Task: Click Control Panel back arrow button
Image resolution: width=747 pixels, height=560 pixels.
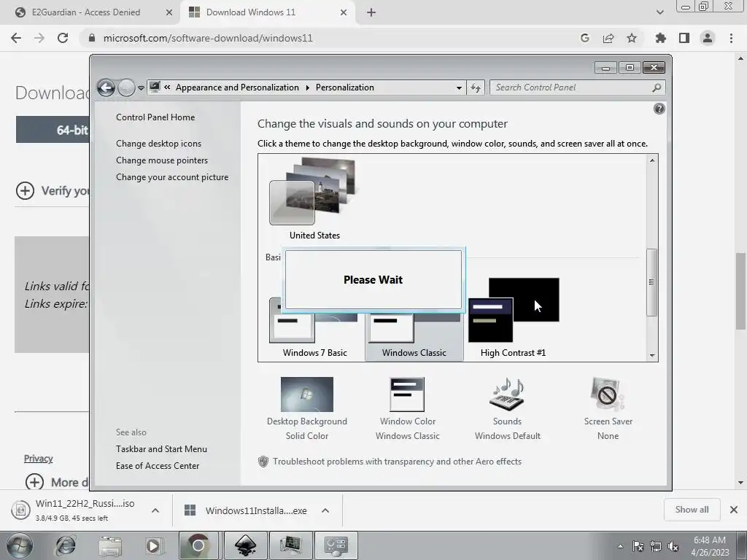Action: [x=107, y=87]
